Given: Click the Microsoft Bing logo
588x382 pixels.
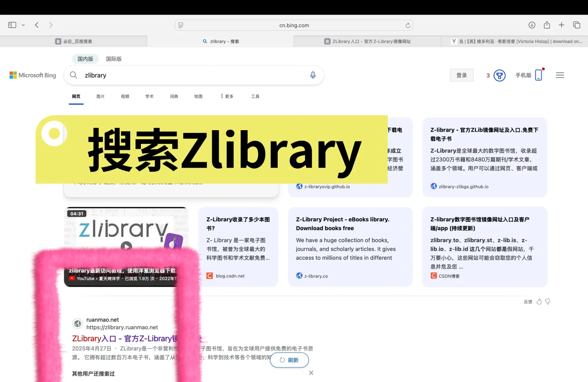Looking at the screenshot, I should [x=33, y=75].
